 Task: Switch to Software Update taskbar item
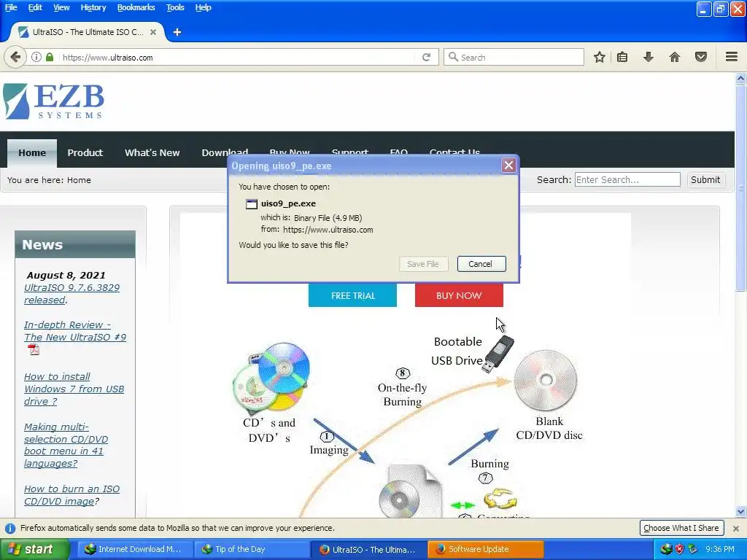point(485,549)
